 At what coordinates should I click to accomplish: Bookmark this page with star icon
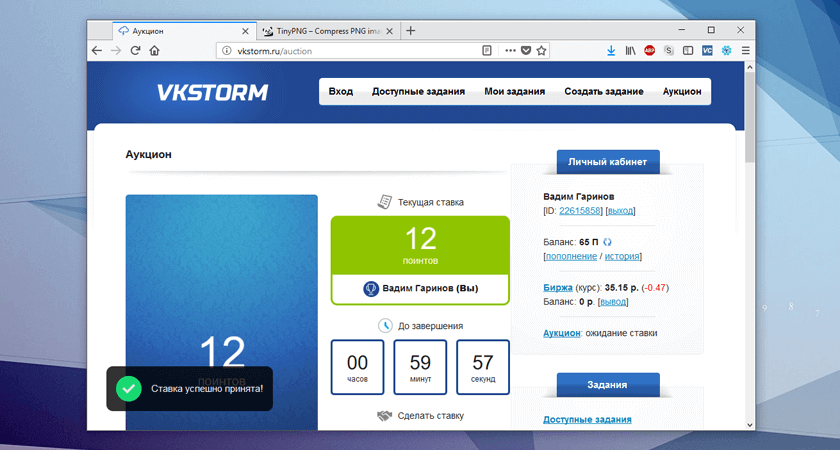point(541,50)
